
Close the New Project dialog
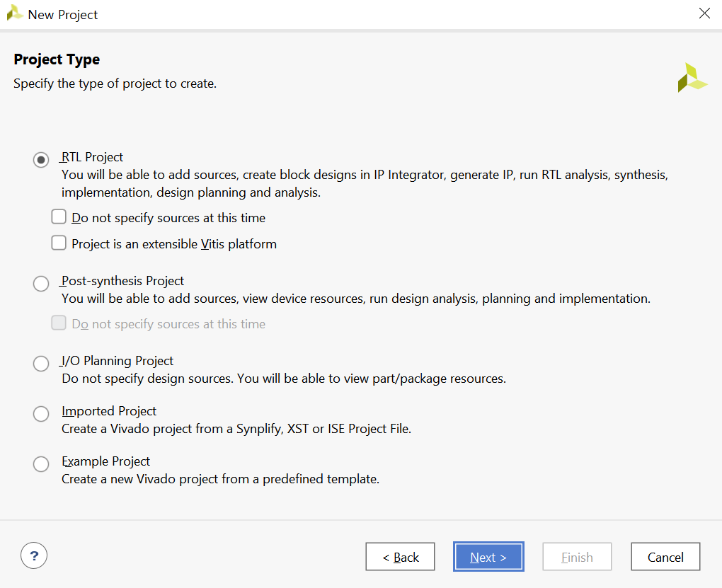[x=704, y=13]
